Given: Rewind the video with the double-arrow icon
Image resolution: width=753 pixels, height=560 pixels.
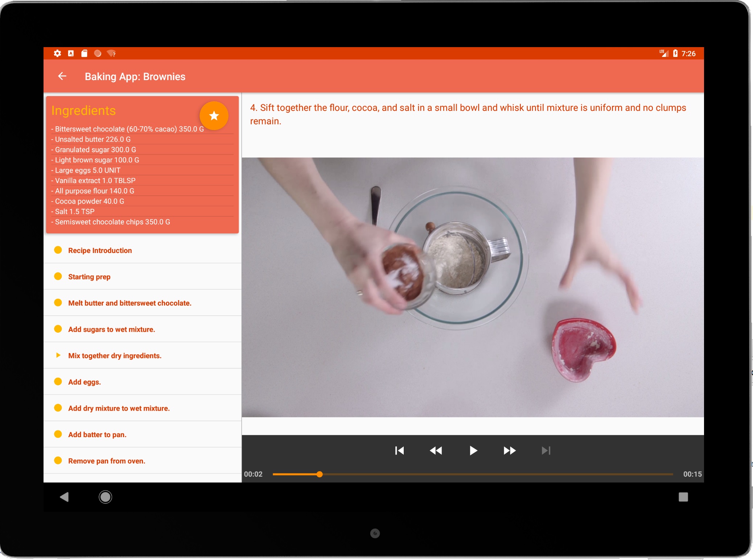Looking at the screenshot, I should pos(436,451).
